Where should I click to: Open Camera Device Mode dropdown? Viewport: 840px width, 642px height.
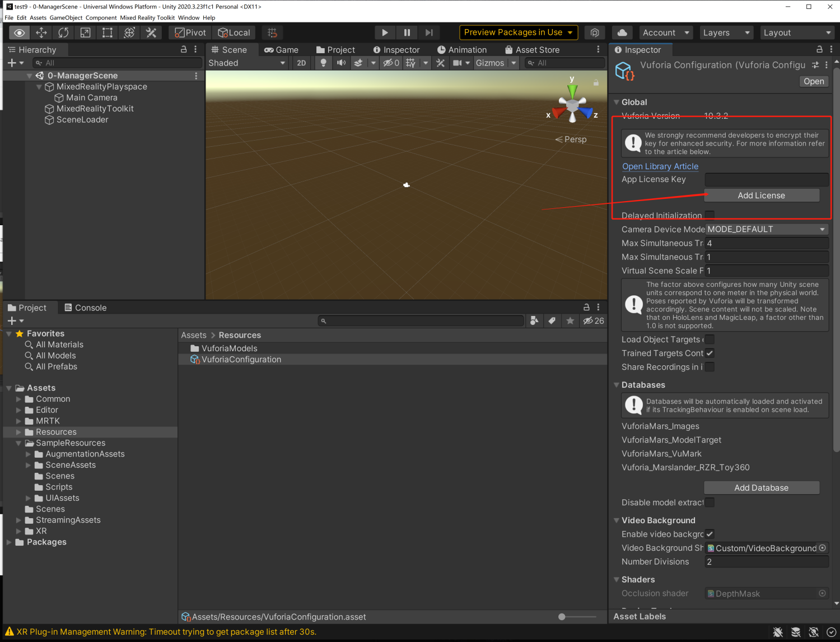pos(767,229)
